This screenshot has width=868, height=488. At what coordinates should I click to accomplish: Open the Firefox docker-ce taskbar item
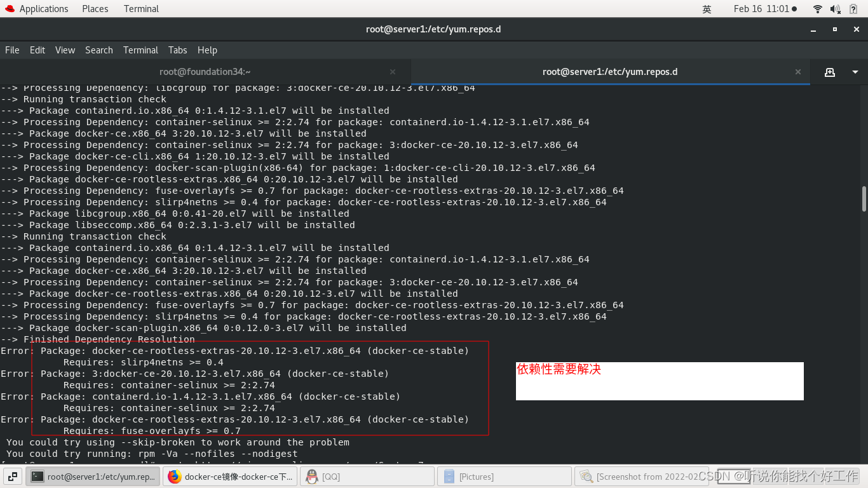(x=230, y=477)
